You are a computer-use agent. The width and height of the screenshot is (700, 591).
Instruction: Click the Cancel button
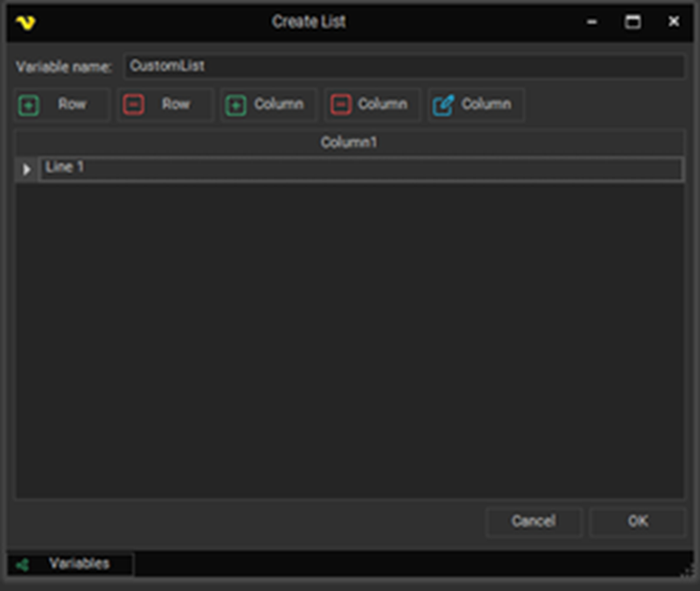pos(533,521)
